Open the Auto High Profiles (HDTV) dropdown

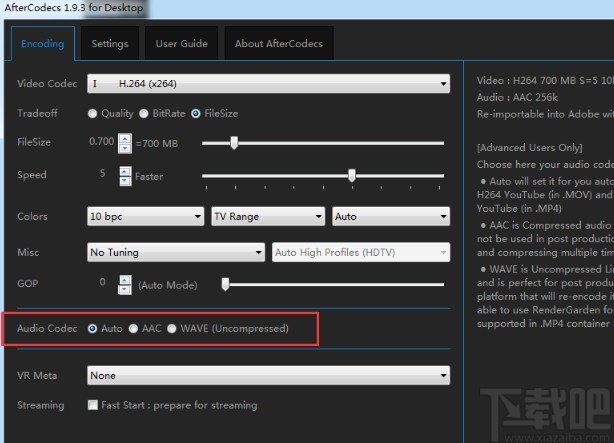(x=361, y=252)
